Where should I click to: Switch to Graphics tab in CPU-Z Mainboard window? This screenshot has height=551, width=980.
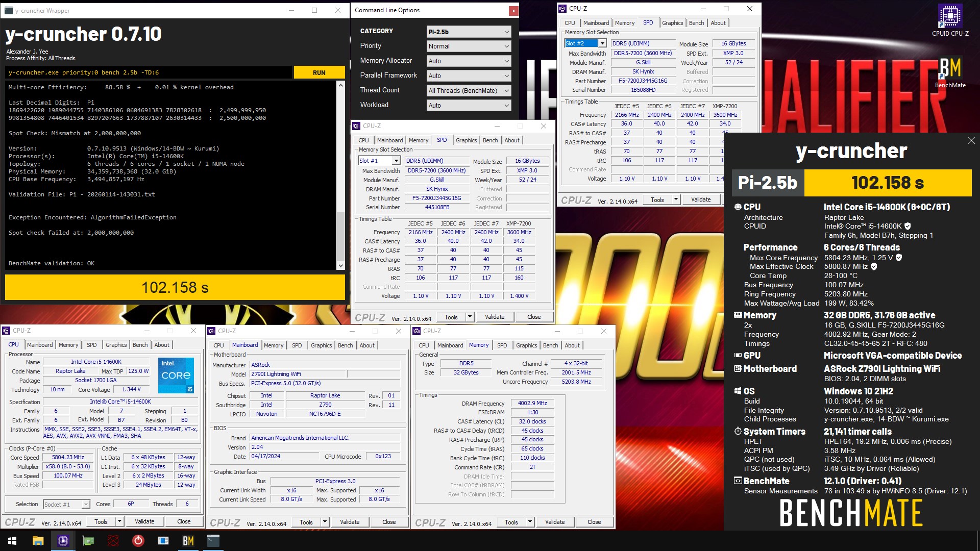pyautogui.click(x=321, y=345)
